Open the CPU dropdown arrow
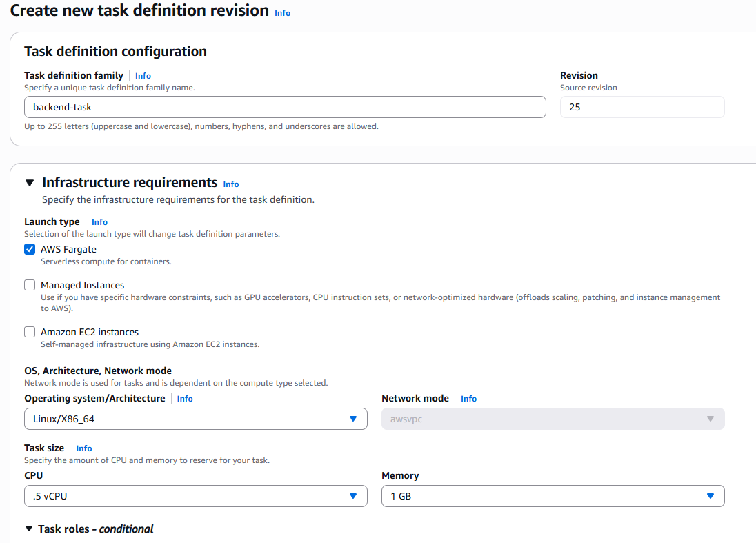756x543 pixels. point(353,495)
